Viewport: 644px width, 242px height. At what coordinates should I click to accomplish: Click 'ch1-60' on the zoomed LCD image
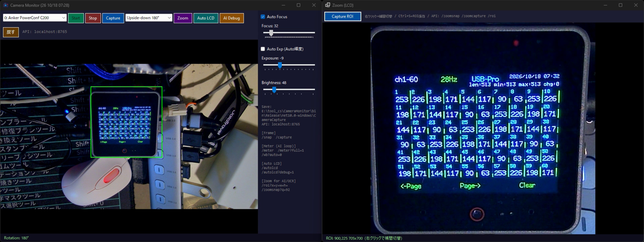coord(406,80)
